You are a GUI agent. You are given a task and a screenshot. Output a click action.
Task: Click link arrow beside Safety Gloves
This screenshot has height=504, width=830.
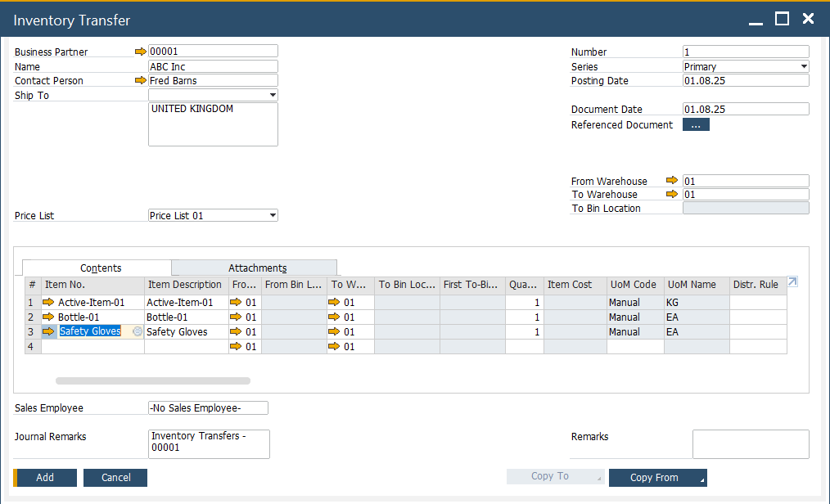(x=48, y=332)
